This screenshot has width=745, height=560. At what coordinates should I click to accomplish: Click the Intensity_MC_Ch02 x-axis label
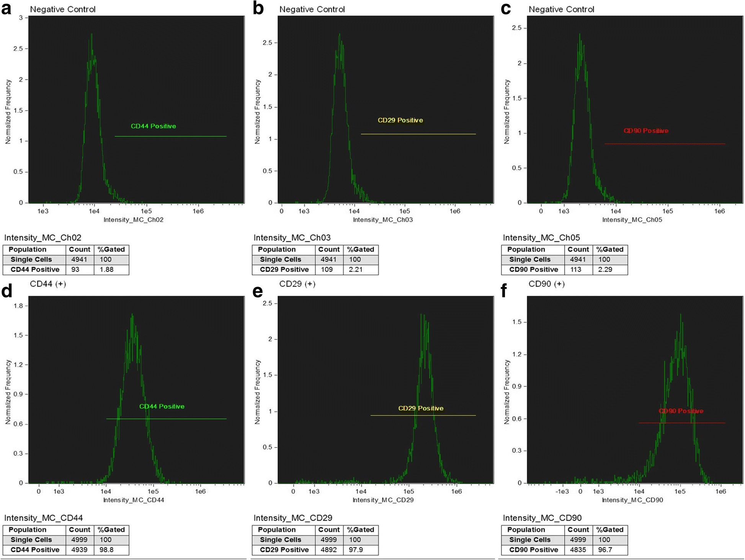click(133, 220)
